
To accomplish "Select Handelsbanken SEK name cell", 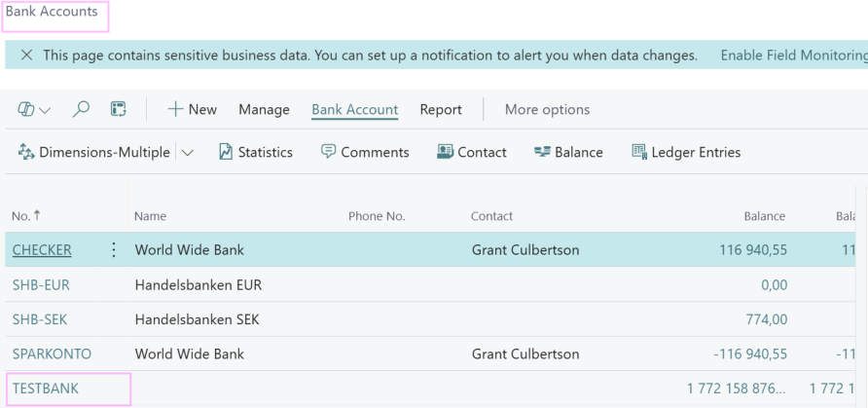I will (198, 319).
